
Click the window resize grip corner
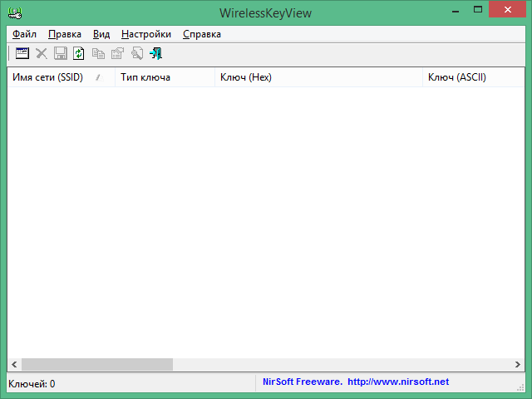pyautogui.click(x=520, y=387)
